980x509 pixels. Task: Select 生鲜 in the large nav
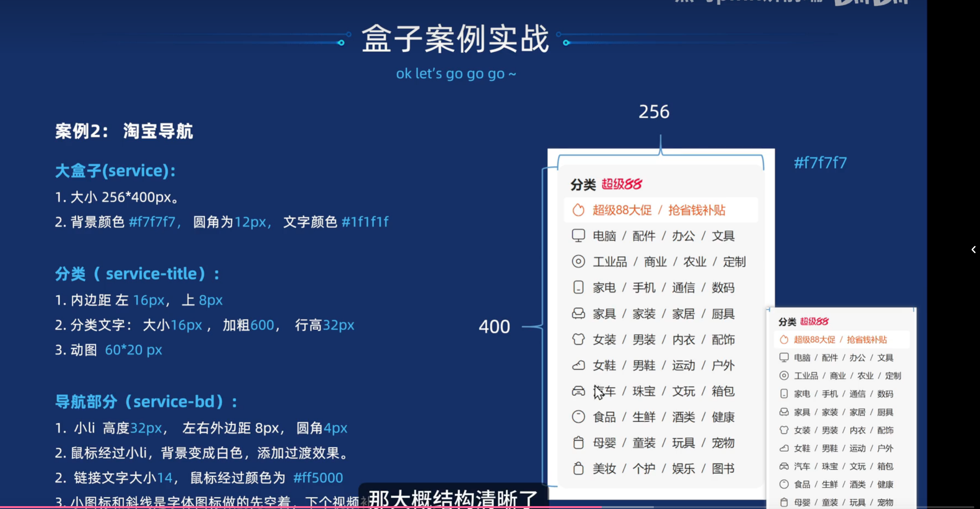tap(644, 417)
